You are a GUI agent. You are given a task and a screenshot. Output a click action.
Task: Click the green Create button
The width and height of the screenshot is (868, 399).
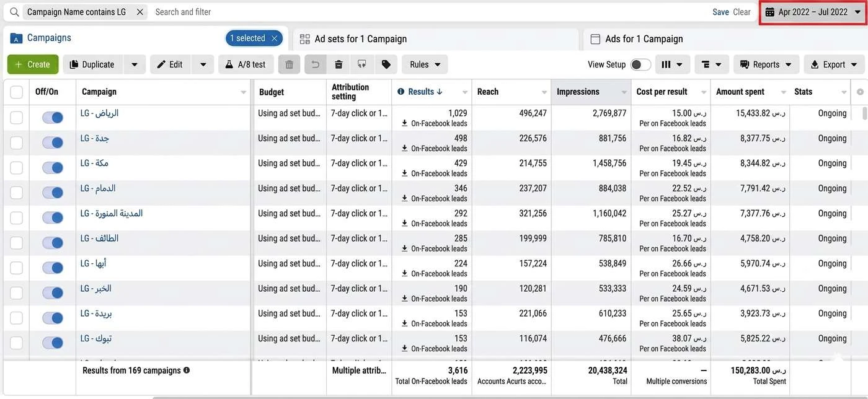tap(33, 64)
